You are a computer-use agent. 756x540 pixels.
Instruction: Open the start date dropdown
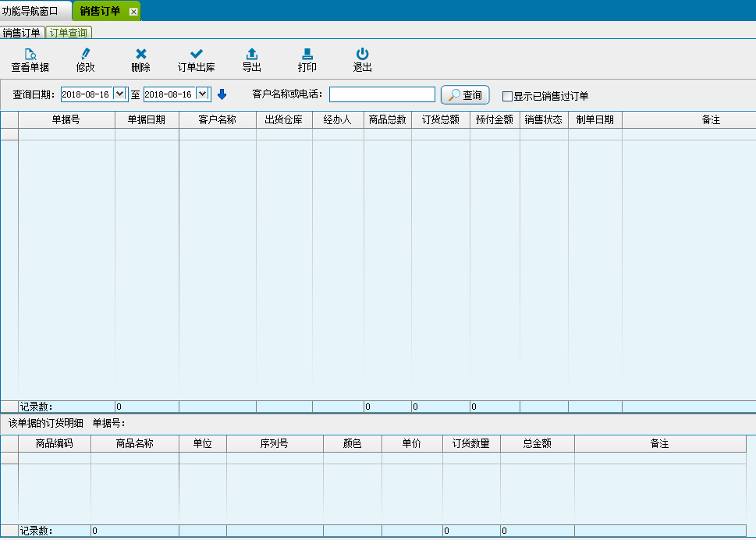click(x=119, y=94)
